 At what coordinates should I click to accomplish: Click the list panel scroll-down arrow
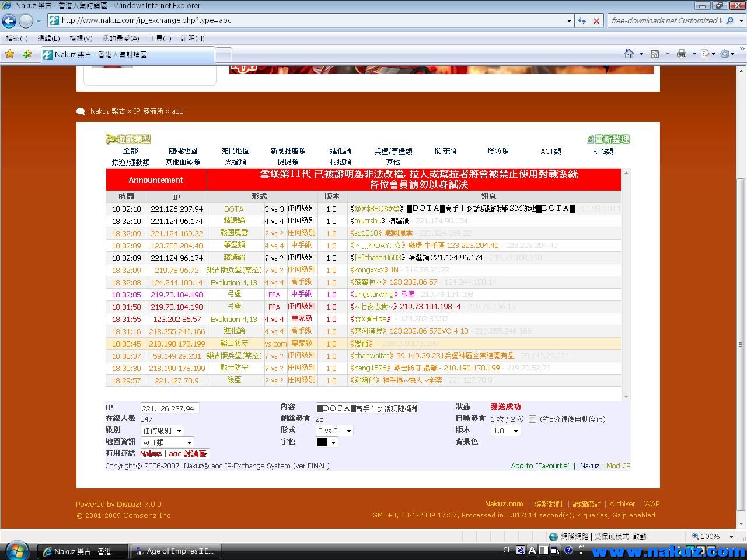pos(626,397)
